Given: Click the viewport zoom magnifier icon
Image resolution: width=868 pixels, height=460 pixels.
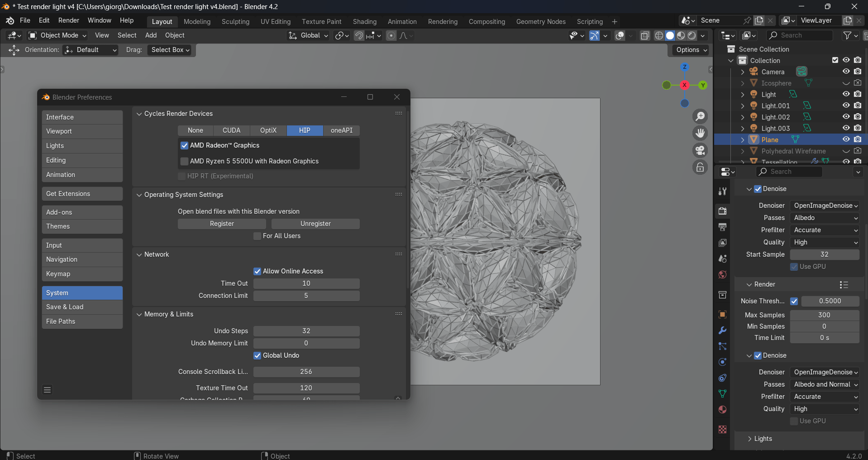Looking at the screenshot, I should pyautogui.click(x=700, y=117).
